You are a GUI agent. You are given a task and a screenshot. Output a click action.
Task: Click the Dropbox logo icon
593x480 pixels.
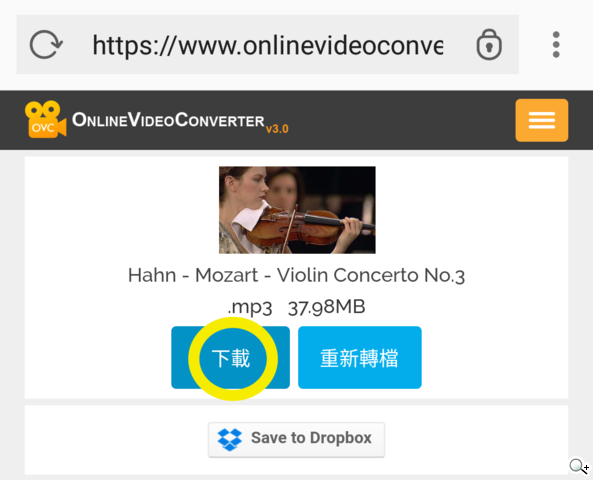click(230, 439)
